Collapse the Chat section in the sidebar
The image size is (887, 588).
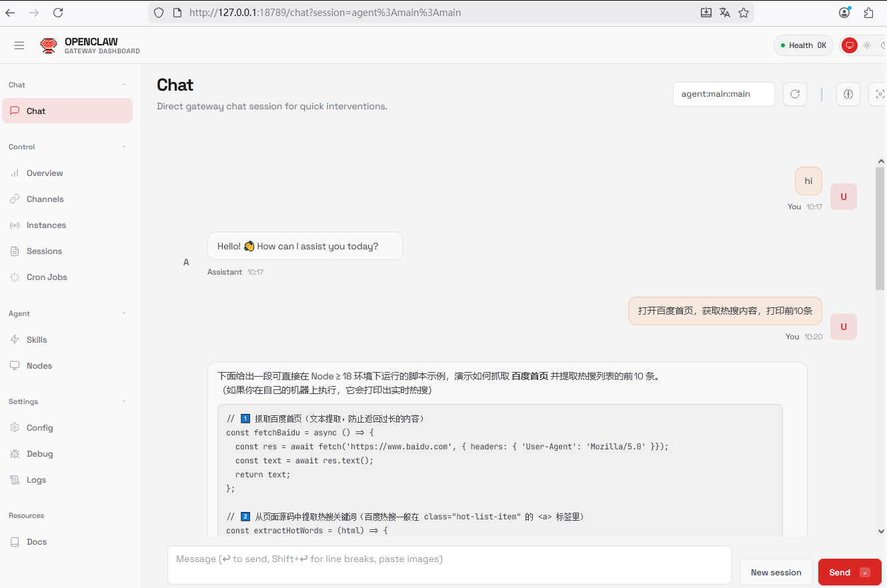tap(124, 85)
